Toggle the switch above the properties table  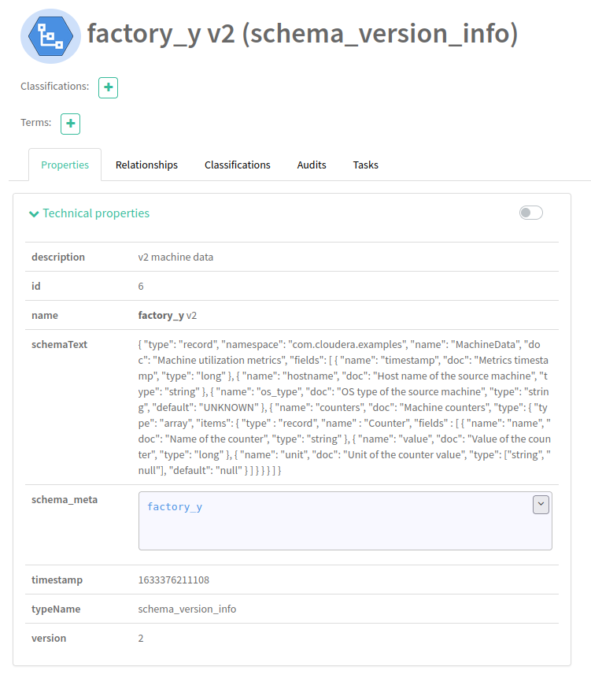(x=530, y=213)
